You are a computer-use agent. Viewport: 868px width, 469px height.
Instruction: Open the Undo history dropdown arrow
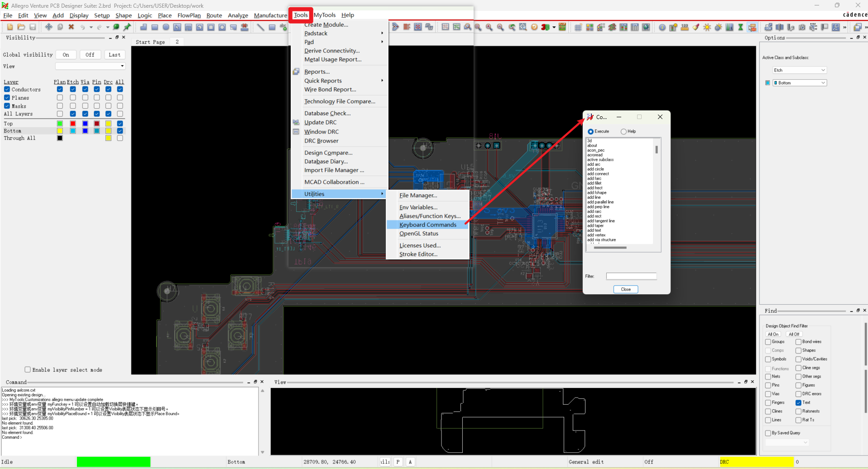coord(91,27)
